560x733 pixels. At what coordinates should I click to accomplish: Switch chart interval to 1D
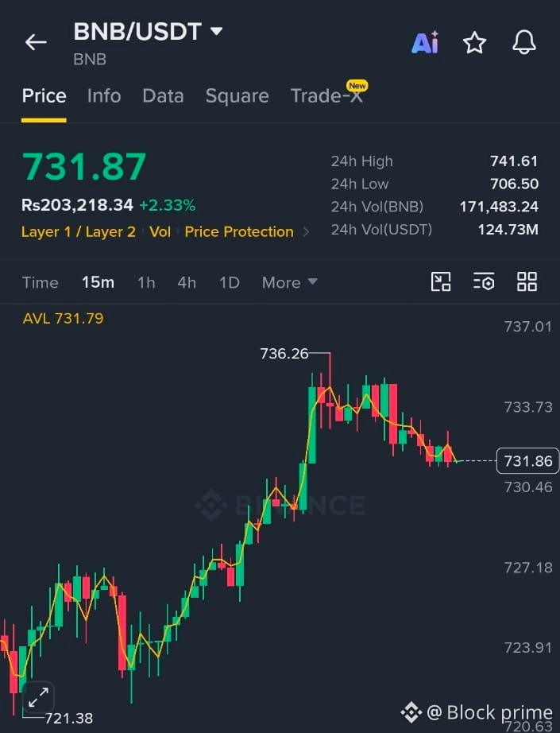click(x=230, y=282)
